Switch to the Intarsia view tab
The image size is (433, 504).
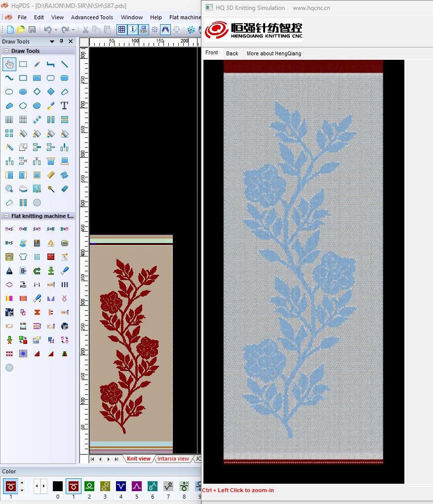[x=173, y=459]
